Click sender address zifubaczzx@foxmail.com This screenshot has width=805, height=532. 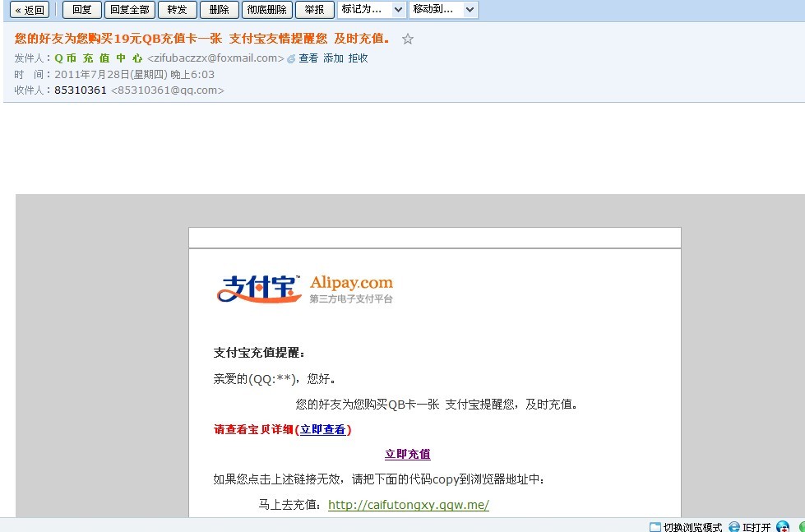click(215, 58)
